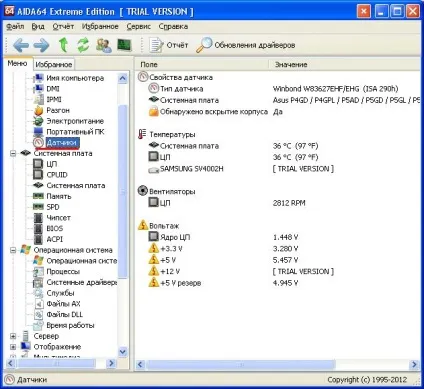424x389 pixels.
Task: Click the 2812 RPM fan value
Action: pos(289,203)
